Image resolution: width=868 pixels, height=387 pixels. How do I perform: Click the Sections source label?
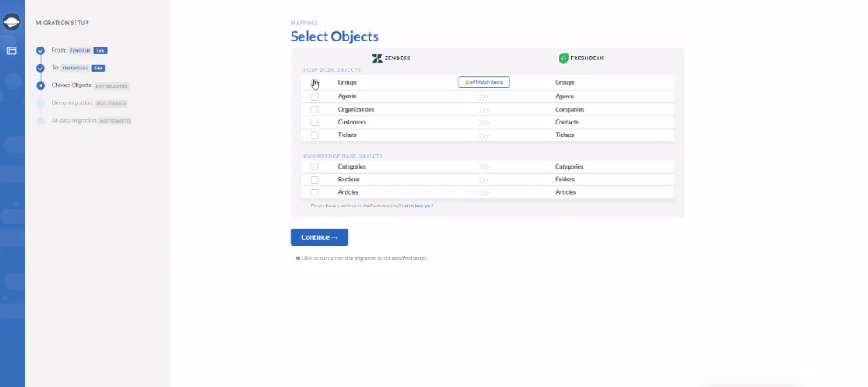click(x=348, y=180)
